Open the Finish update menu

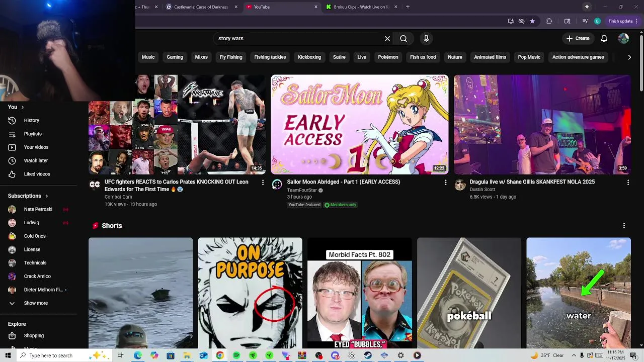point(623,21)
